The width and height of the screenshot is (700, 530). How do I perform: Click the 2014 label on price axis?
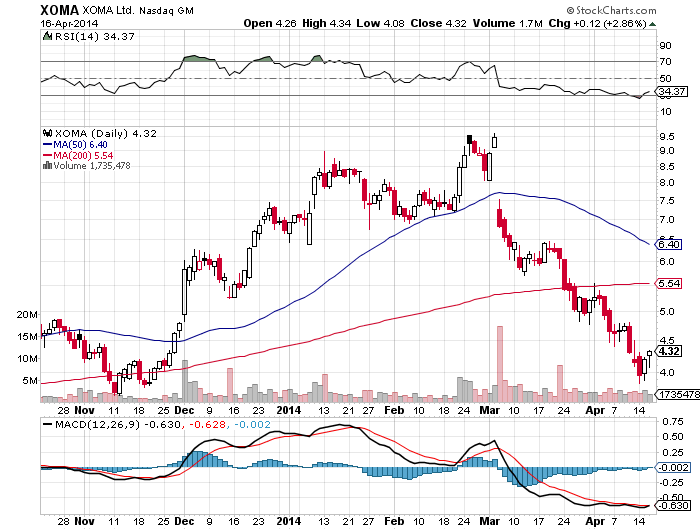(x=289, y=410)
